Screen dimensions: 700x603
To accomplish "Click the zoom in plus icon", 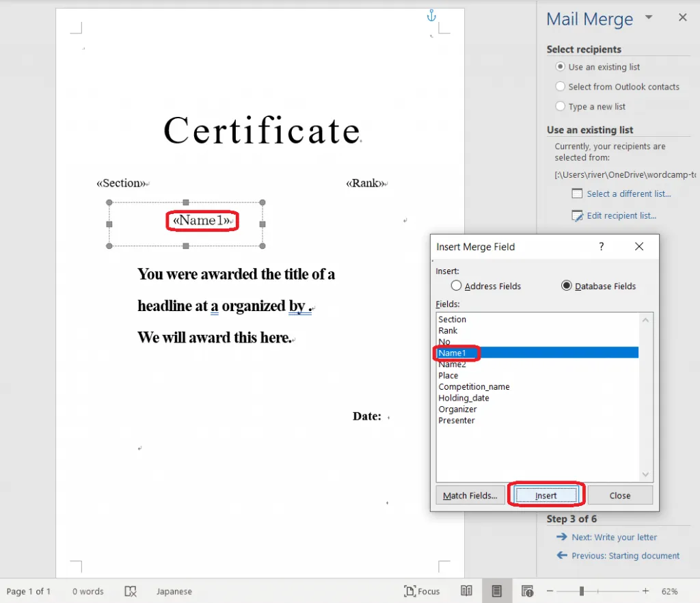I will tap(645, 591).
